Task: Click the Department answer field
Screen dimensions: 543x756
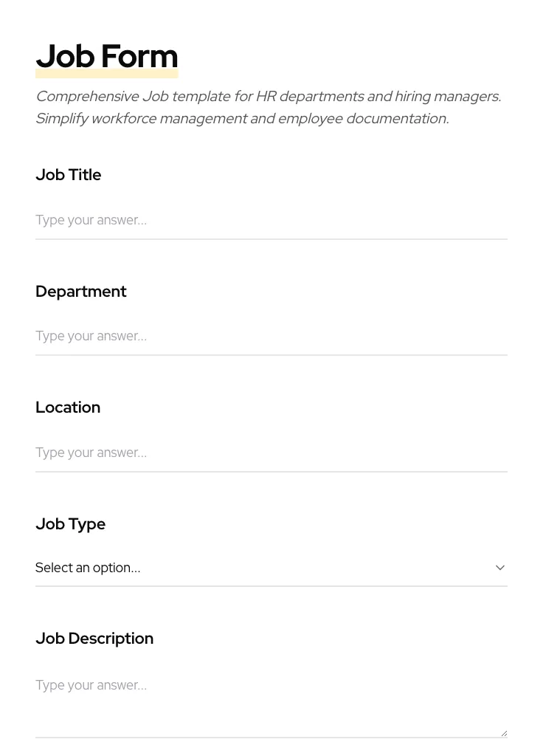Action: click(271, 336)
